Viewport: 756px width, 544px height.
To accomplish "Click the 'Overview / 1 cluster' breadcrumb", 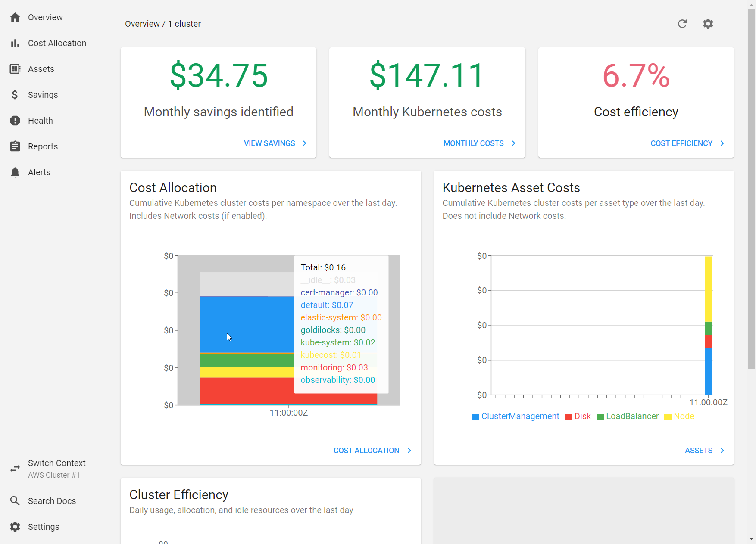I will 163,24.
